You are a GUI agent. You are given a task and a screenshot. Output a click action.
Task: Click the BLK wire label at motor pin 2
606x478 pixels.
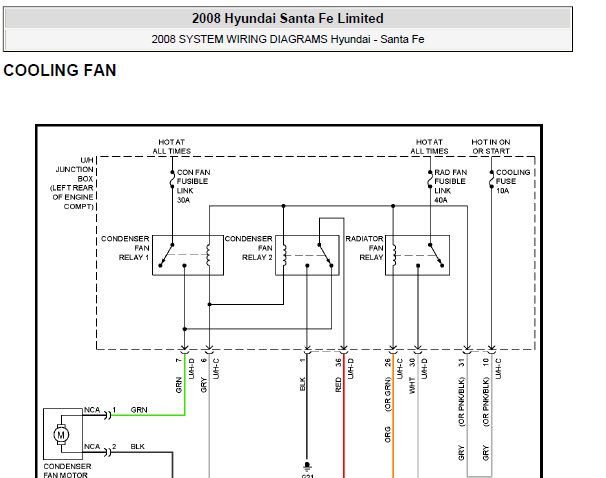coord(138,446)
